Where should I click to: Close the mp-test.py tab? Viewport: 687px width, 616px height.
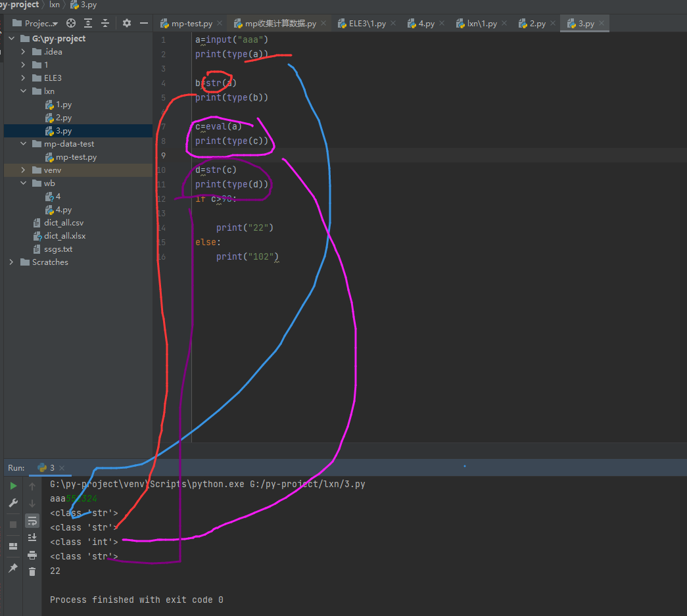(220, 23)
